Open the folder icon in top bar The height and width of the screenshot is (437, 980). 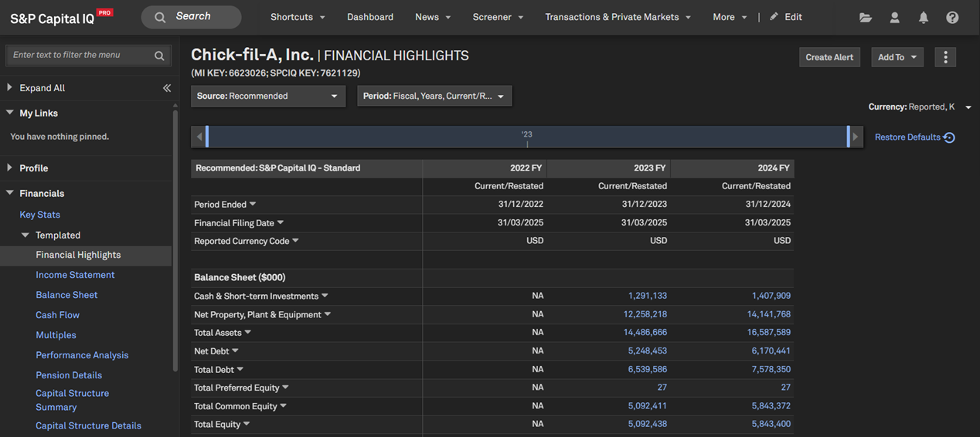[865, 17]
